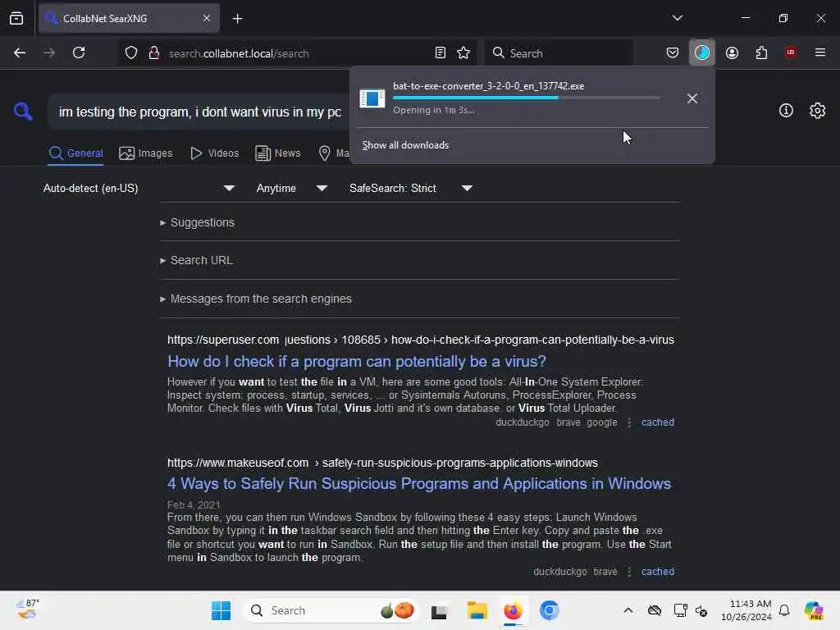Open the Firefox application menu

(x=820, y=53)
